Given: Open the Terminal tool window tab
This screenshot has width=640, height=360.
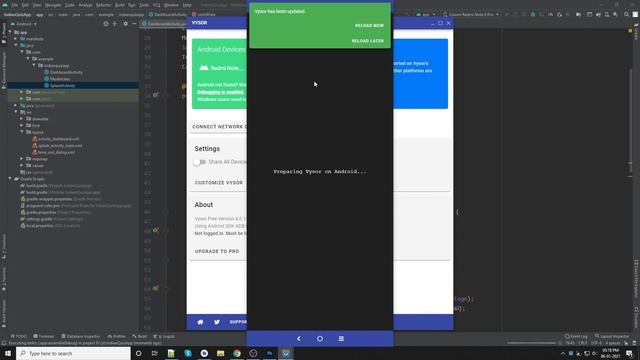Looking at the screenshot, I should 43,336.
